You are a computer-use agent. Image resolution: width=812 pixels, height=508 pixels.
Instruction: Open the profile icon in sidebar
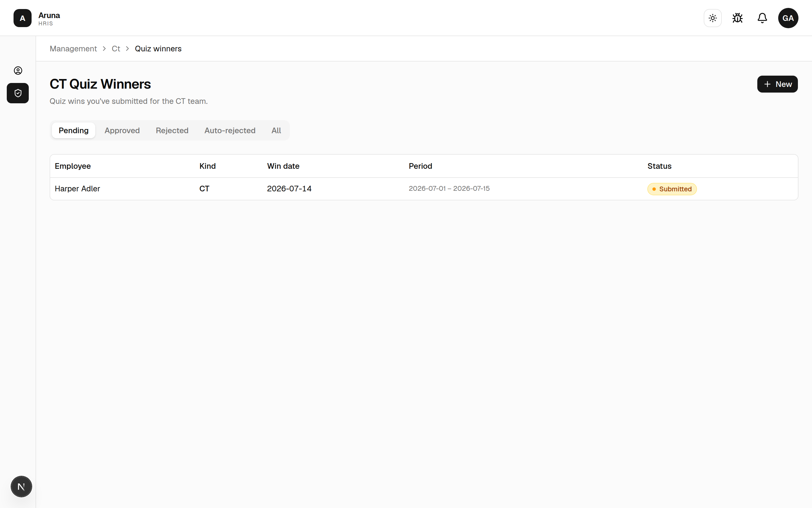click(x=18, y=71)
